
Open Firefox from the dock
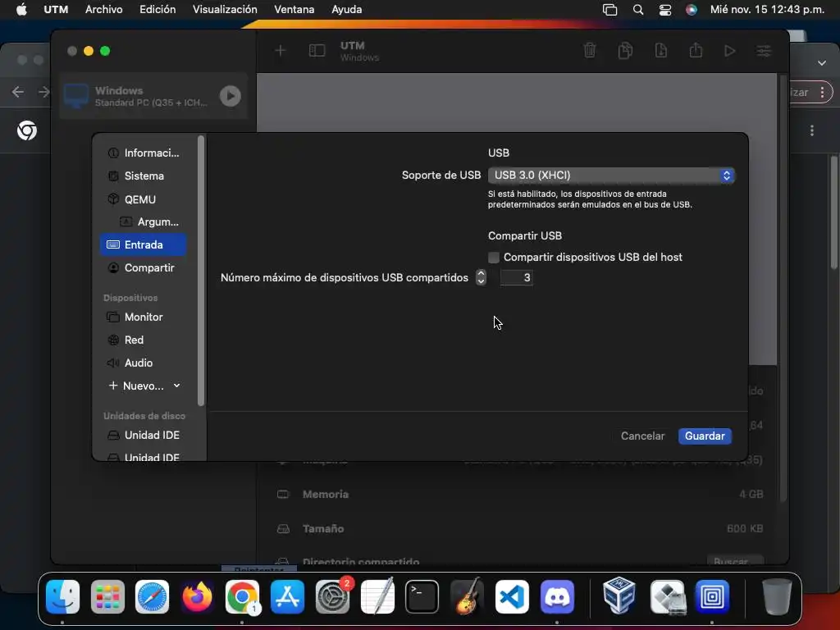(x=197, y=597)
